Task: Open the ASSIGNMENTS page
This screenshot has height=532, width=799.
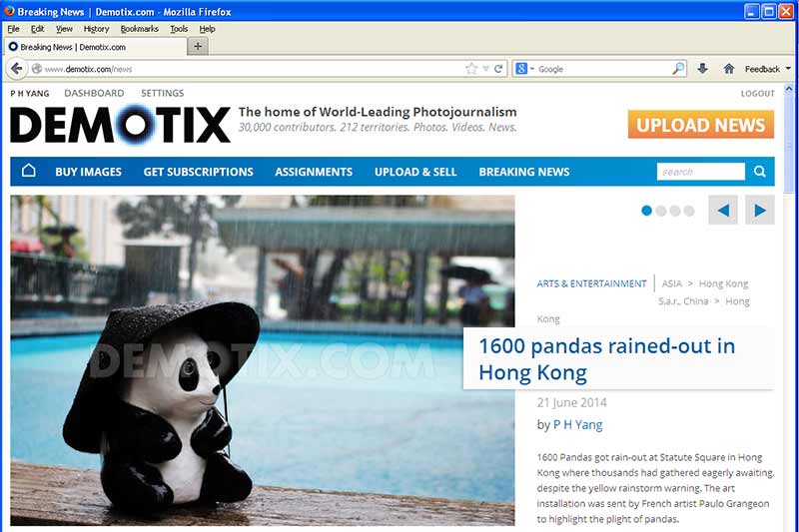Action: 314,172
